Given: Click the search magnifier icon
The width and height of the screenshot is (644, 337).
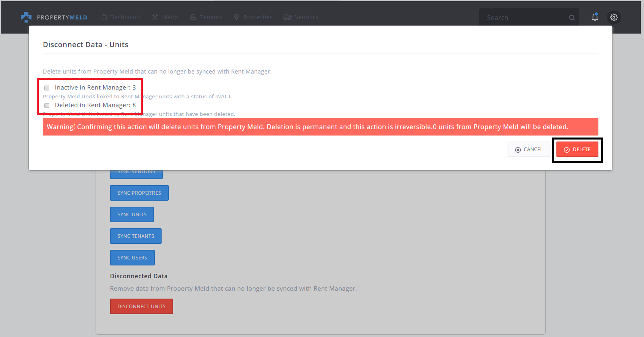Looking at the screenshot, I should 572,18.
